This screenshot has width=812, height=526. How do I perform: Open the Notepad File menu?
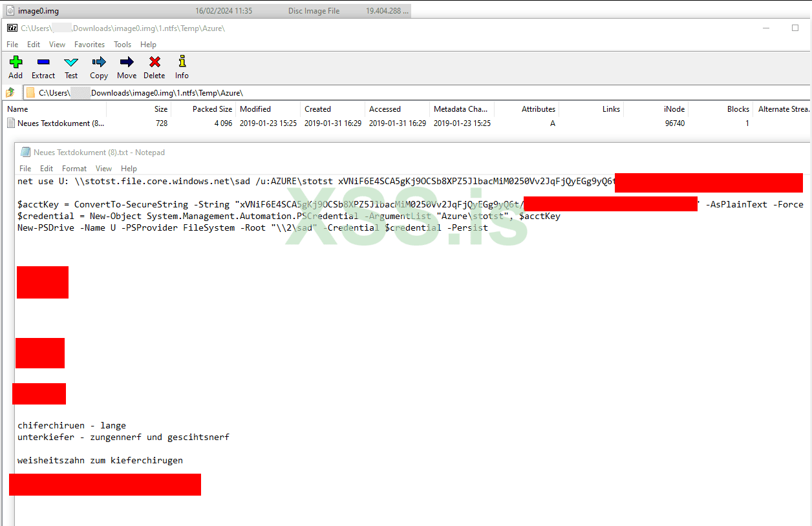pos(25,168)
